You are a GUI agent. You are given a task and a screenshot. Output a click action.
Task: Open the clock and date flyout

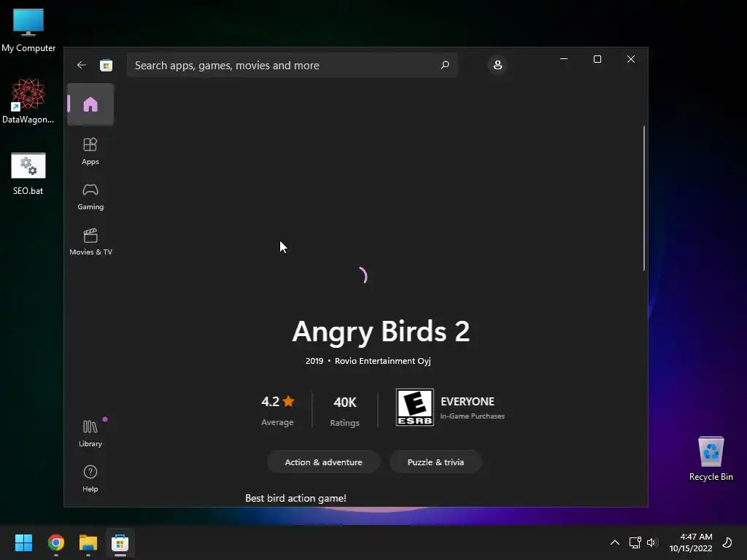(691, 542)
